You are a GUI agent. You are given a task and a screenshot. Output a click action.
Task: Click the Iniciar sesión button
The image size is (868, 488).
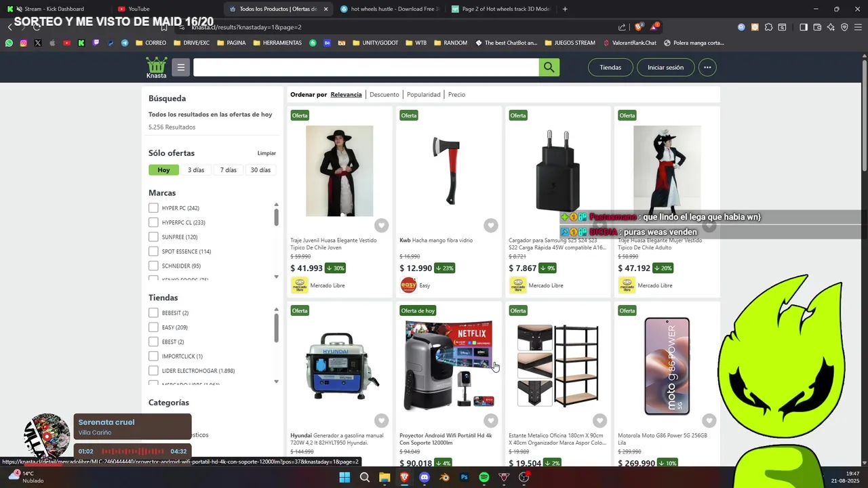666,67
